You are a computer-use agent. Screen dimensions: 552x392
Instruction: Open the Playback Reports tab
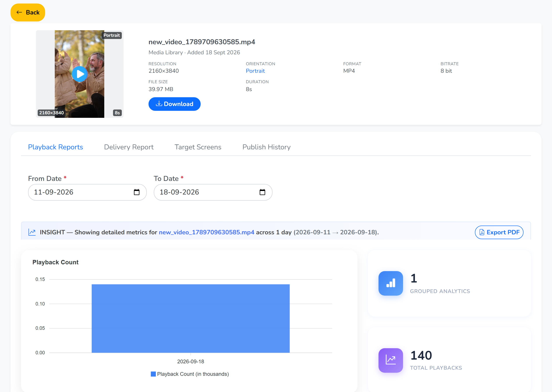[x=55, y=147]
